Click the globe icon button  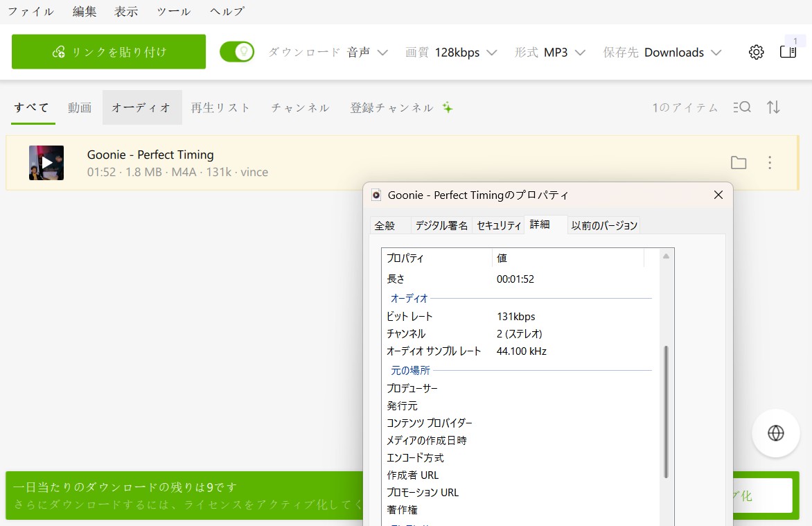(x=776, y=433)
